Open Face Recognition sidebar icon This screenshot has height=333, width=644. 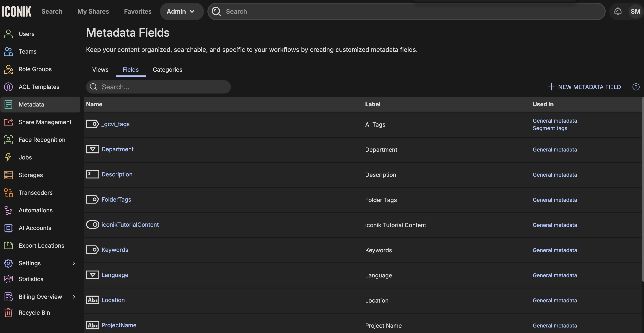(8, 140)
